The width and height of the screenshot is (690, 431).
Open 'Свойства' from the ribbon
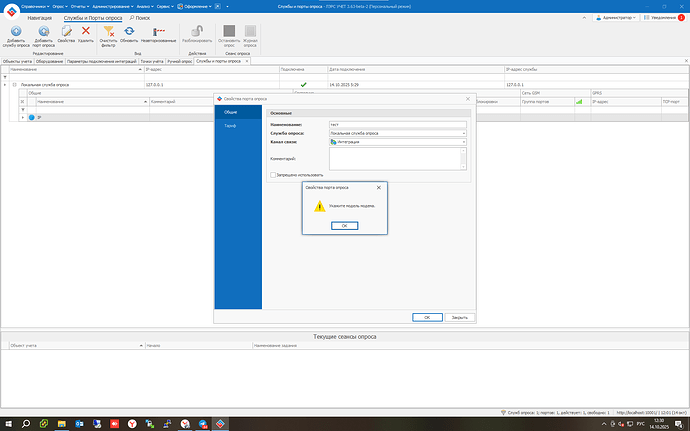[66, 32]
